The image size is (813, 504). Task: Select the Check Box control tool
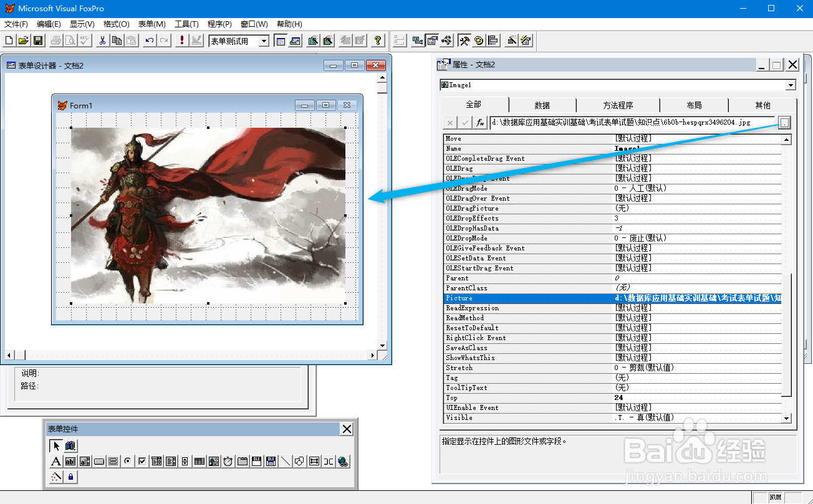click(142, 461)
